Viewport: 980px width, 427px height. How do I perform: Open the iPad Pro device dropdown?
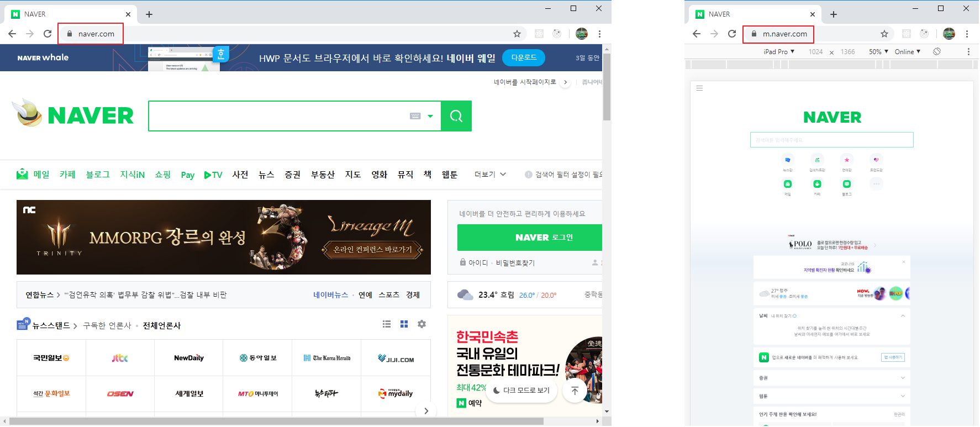point(779,52)
